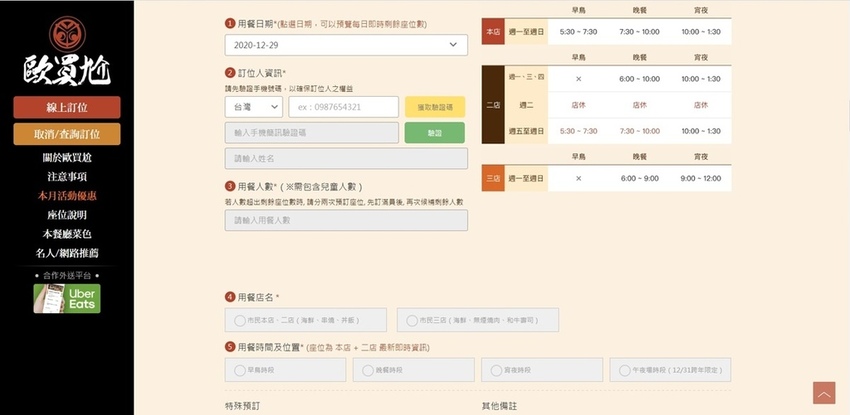850x415 pixels.
Task: View 本餐廳菜色 menu page
Action: [67, 234]
